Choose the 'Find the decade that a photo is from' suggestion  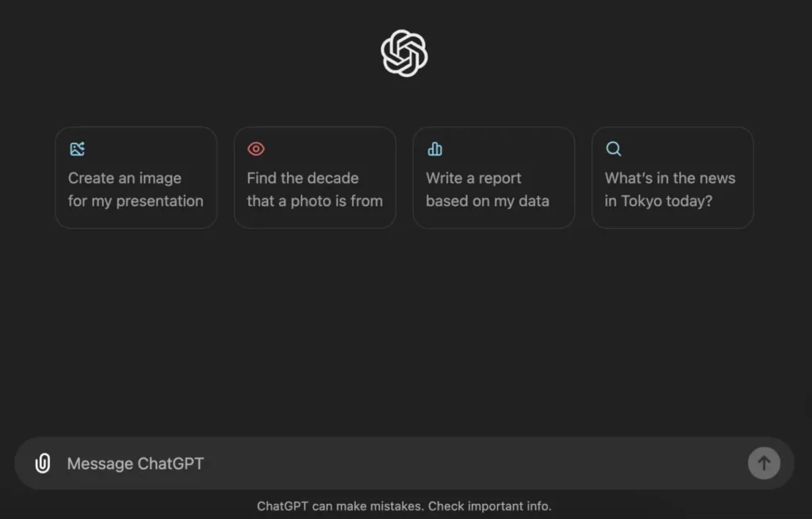point(315,178)
